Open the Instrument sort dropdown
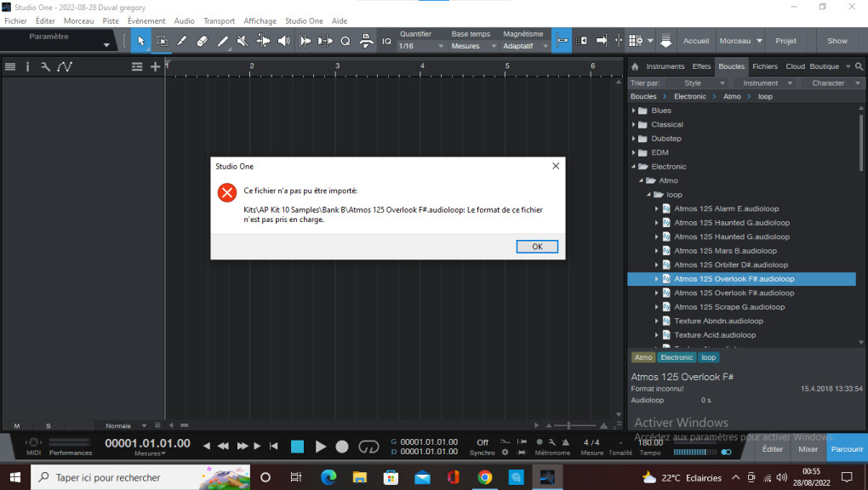This screenshot has height=490, width=868. [767, 83]
